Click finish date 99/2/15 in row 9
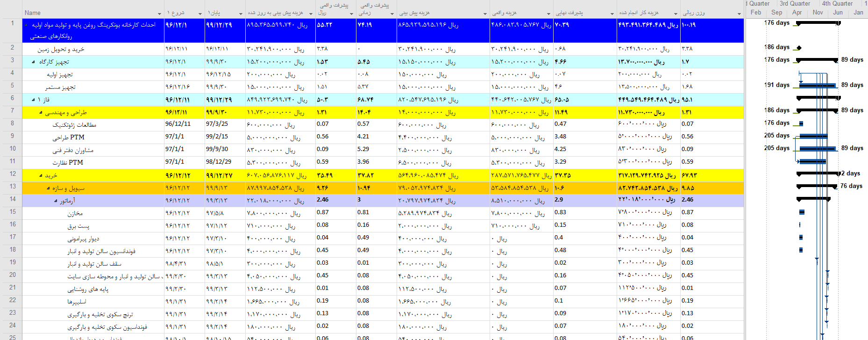 tap(217, 137)
